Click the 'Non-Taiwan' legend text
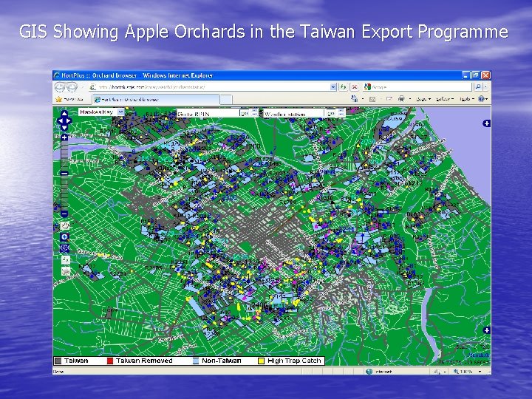This screenshot has width=532, height=399. click(x=222, y=361)
